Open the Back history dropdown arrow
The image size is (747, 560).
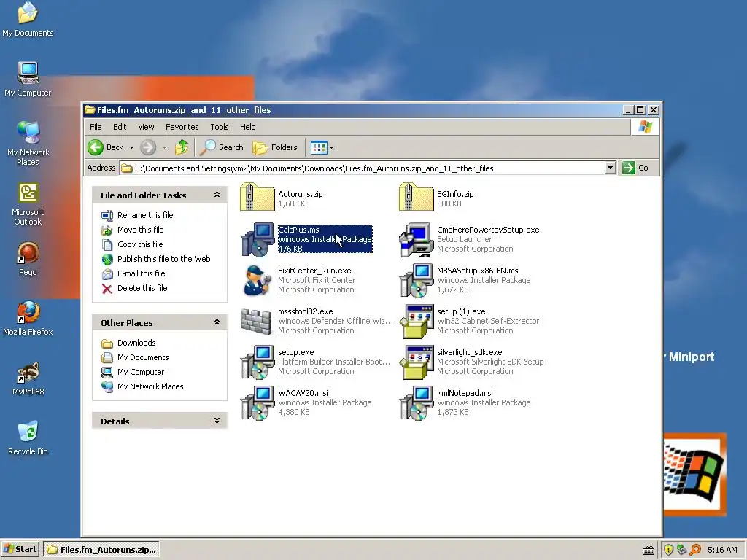(x=131, y=147)
